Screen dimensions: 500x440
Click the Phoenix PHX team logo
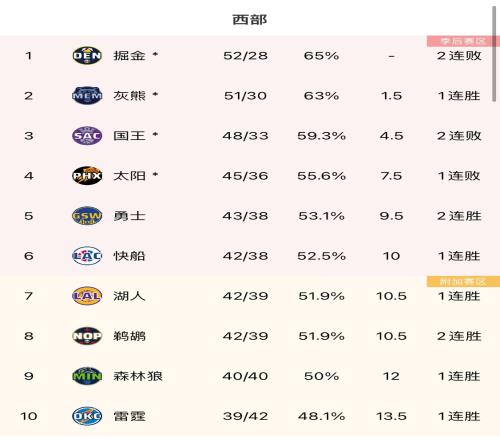pos(87,176)
